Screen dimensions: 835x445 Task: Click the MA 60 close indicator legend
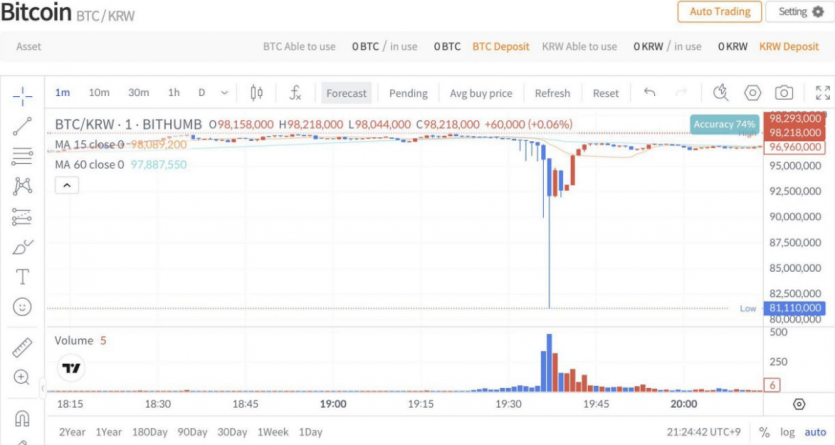point(121,164)
